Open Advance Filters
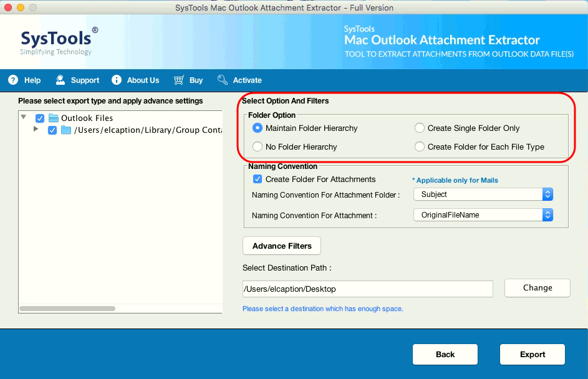The image size is (588, 379). (282, 246)
